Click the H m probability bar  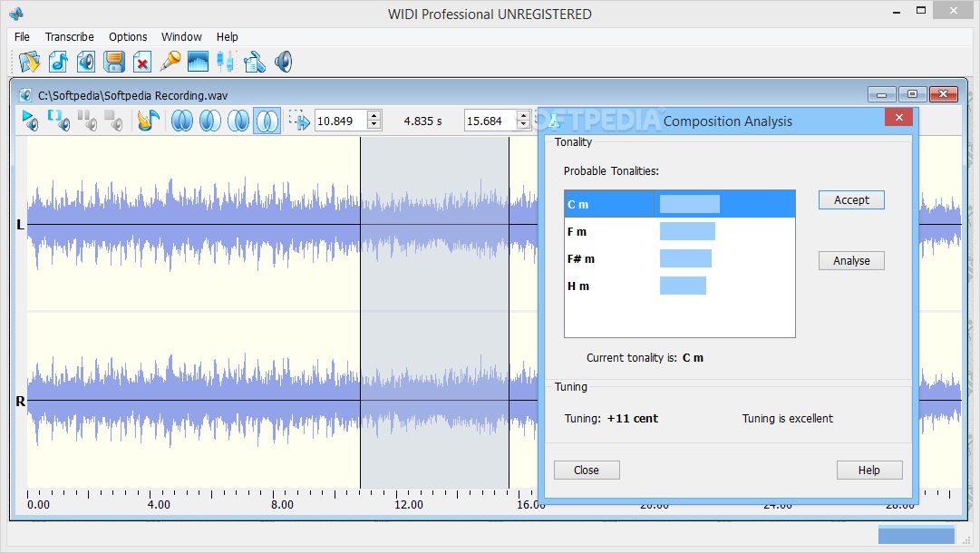pos(684,286)
